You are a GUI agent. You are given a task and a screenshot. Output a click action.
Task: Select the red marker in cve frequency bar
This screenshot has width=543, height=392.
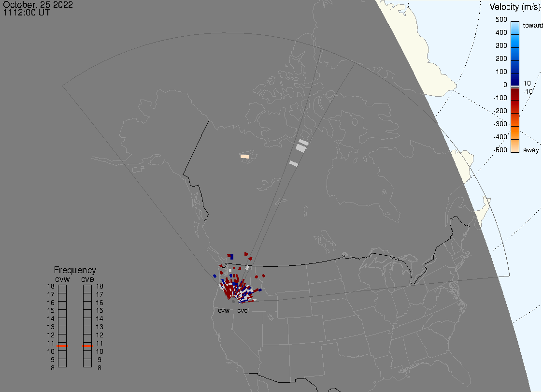pos(87,346)
